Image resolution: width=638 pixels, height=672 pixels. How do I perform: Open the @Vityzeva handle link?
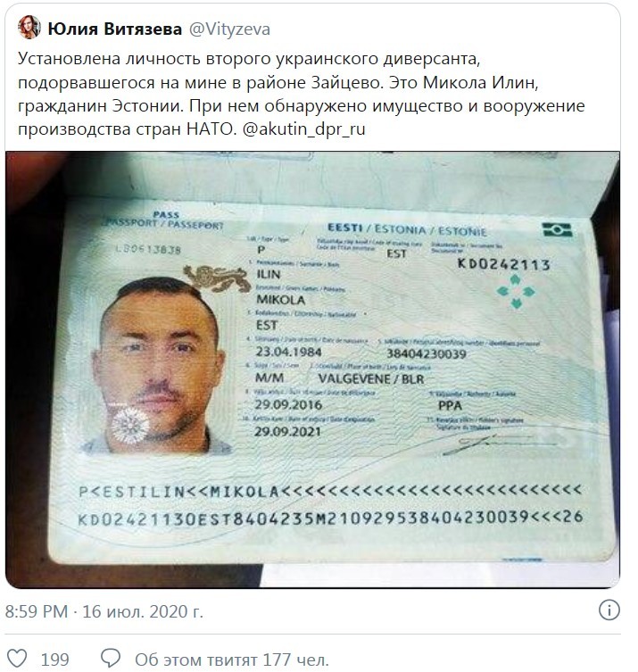tap(229, 29)
